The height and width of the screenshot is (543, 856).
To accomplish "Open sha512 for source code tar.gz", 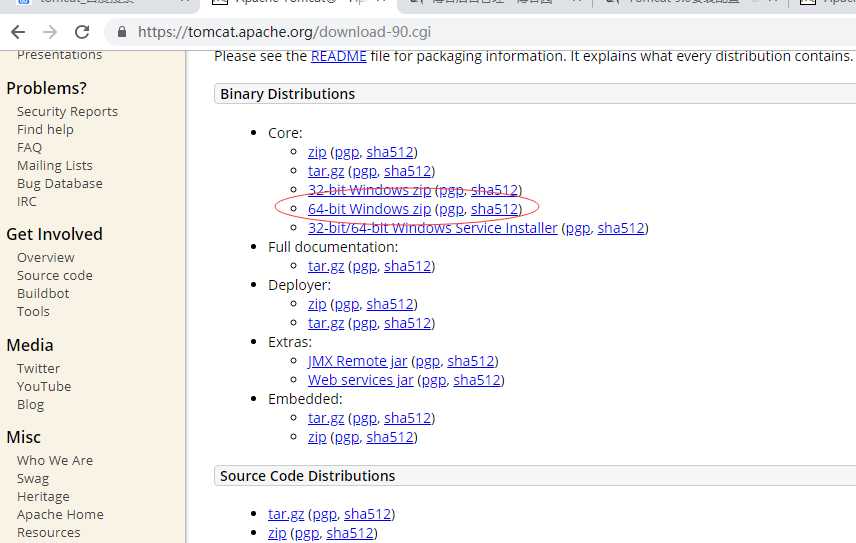I will 368,514.
